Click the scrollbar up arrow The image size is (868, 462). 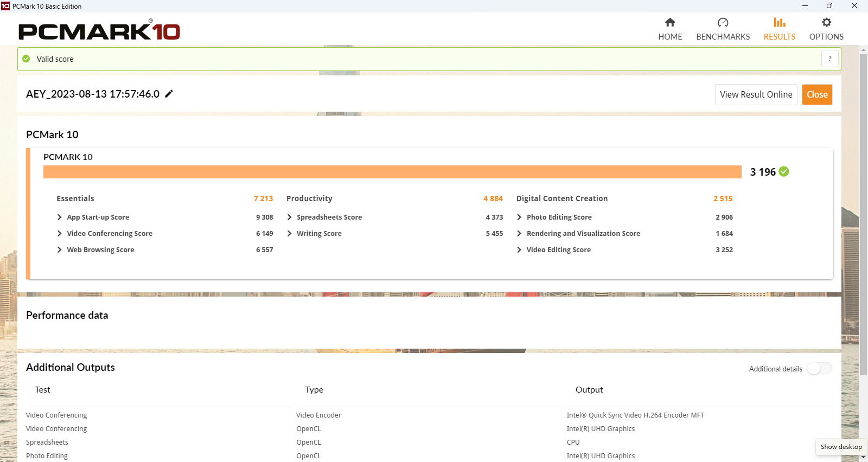(863, 50)
